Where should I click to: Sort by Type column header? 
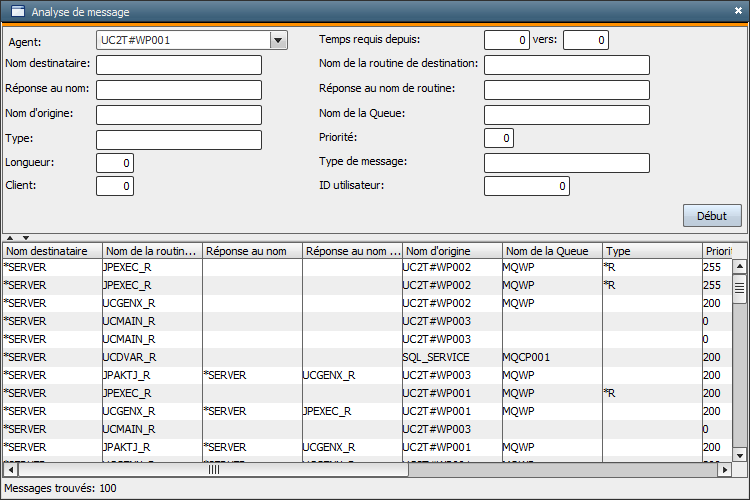(x=652, y=251)
